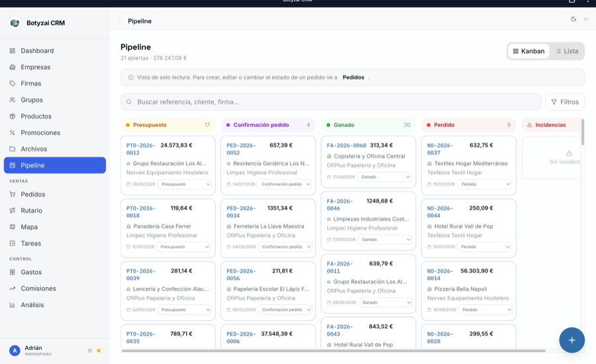
Task: Open status dropdown on FA-2026-0011 card
Action: (x=385, y=302)
